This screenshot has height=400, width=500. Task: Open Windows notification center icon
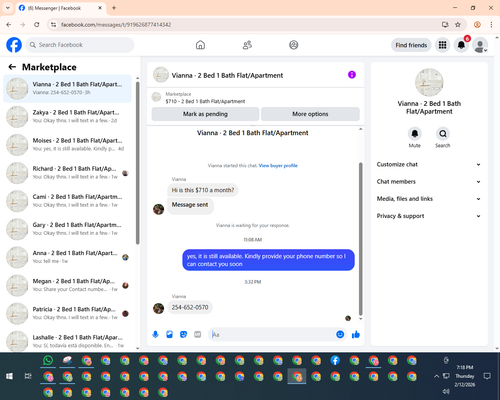point(487,376)
